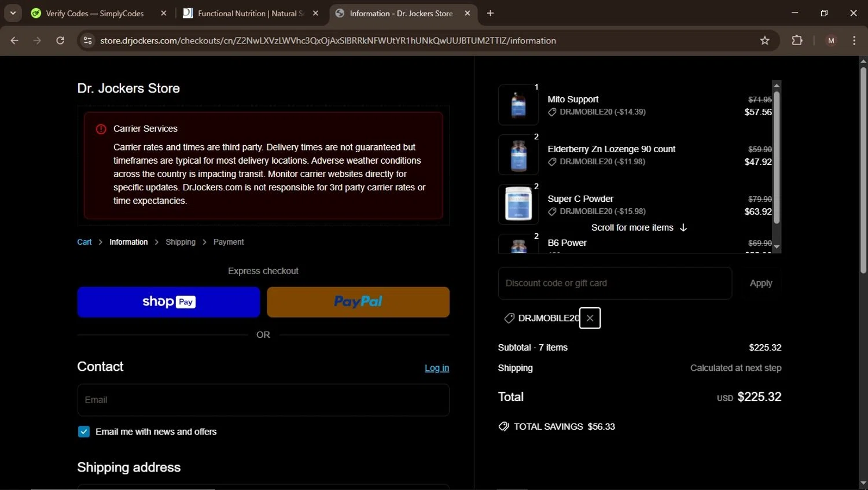Click Super C Powder product thumbnail

(518, 204)
